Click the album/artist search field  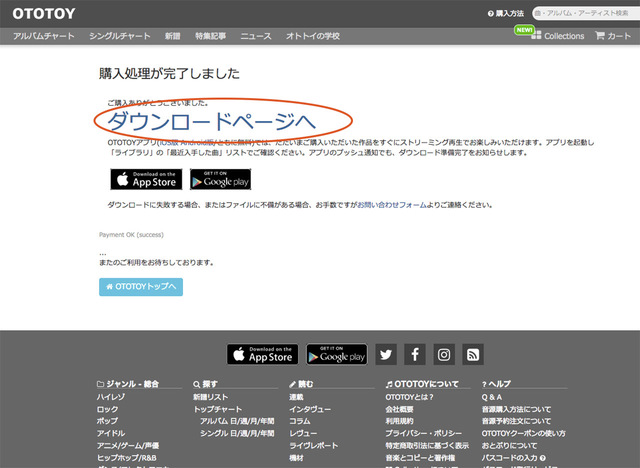(586, 13)
